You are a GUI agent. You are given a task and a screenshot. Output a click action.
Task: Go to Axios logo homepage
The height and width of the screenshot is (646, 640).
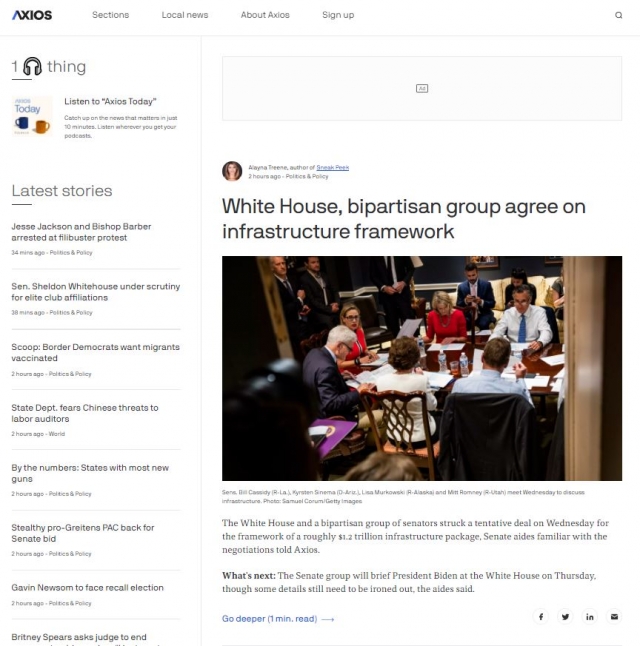coord(32,15)
